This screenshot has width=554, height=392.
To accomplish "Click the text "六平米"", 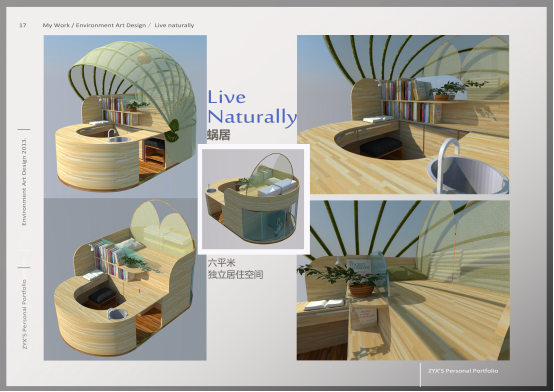I will click(x=222, y=263).
